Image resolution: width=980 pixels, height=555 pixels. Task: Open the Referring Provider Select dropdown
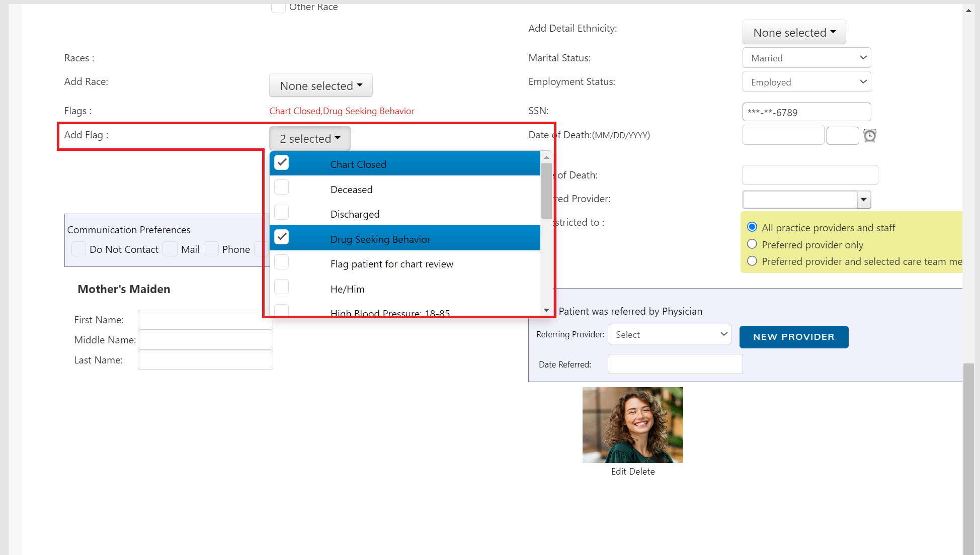click(x=670, y=334)
